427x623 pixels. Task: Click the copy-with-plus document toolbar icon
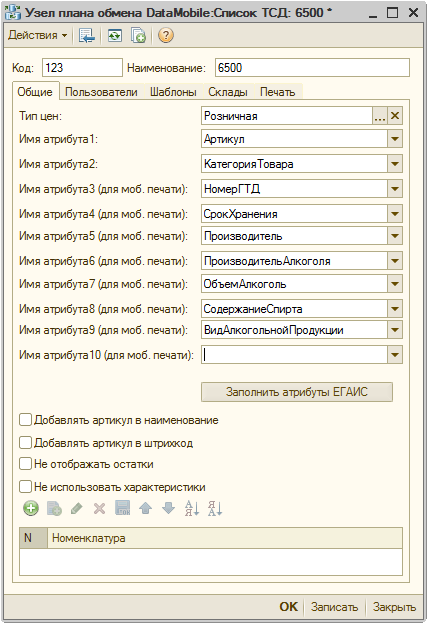coord(138,35)
